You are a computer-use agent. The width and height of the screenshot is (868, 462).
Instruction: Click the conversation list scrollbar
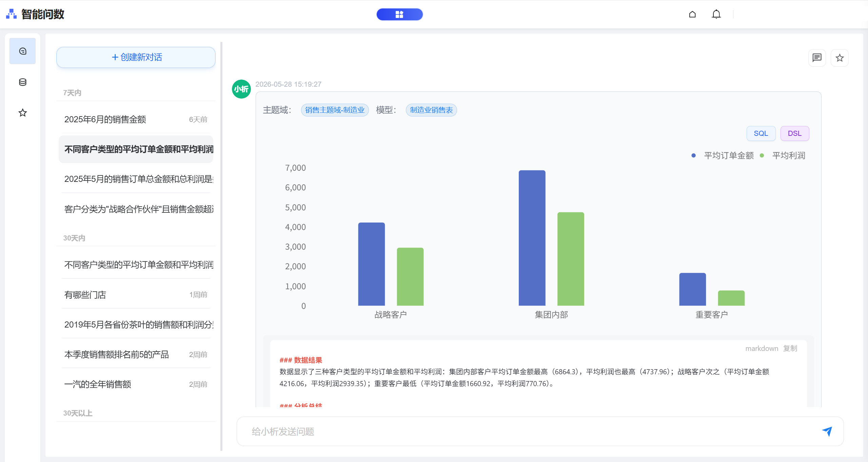click(x=221, y=246)
